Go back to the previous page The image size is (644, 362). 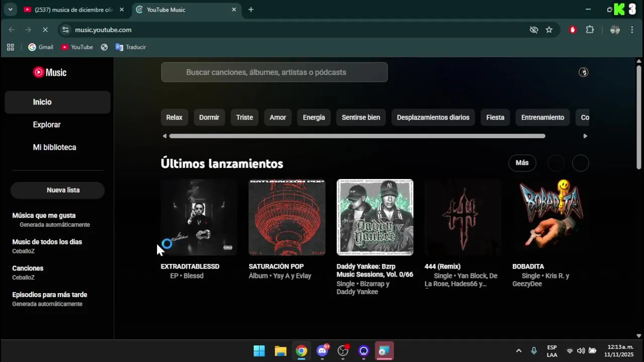point(12,30)
